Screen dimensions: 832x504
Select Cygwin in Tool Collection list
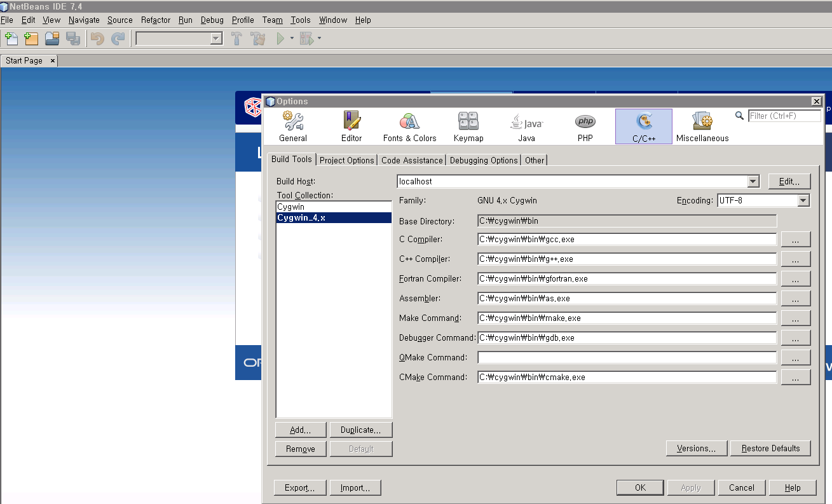coord(291,207)
